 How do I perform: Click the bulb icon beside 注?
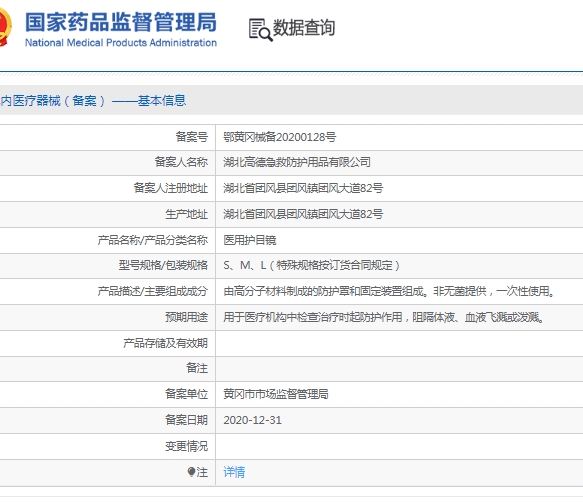coord(191,472)
